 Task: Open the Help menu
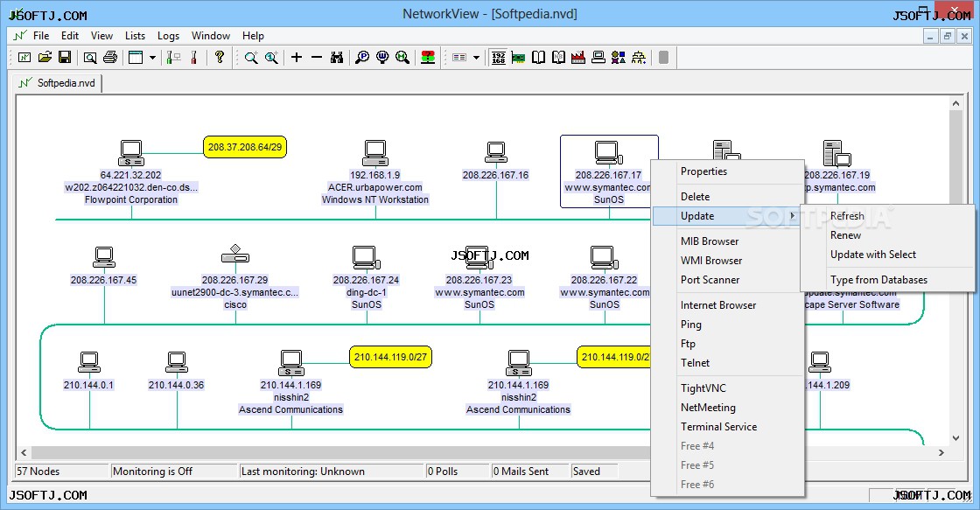(x=253, y=36)
